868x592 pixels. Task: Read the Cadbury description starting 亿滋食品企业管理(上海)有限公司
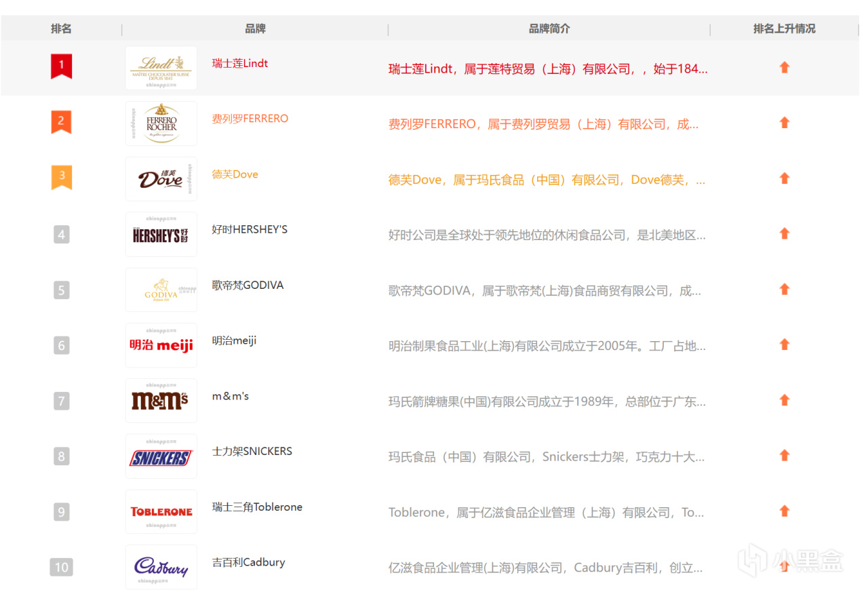point(545,568)
